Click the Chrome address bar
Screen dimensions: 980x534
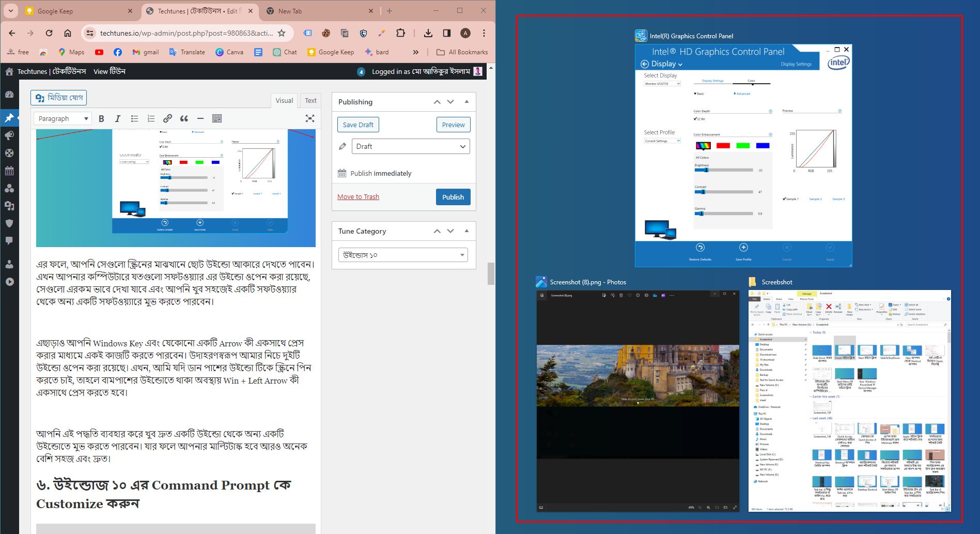click(x=186, y=33)
